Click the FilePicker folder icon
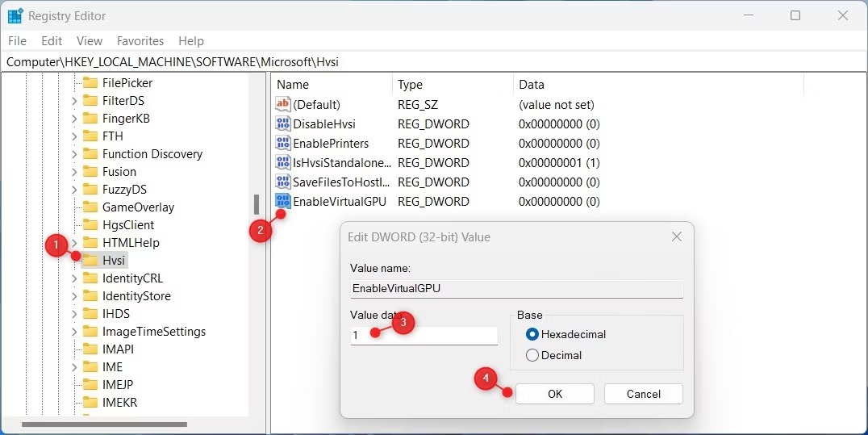 [90, 82]
